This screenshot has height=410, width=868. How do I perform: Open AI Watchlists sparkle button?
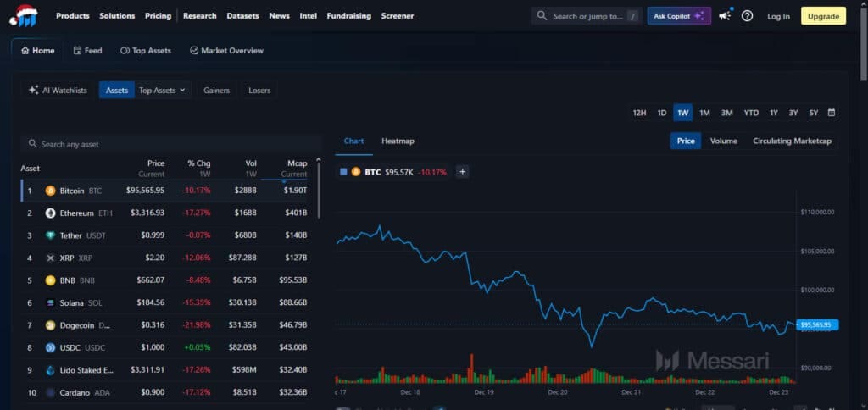(58, 90)
